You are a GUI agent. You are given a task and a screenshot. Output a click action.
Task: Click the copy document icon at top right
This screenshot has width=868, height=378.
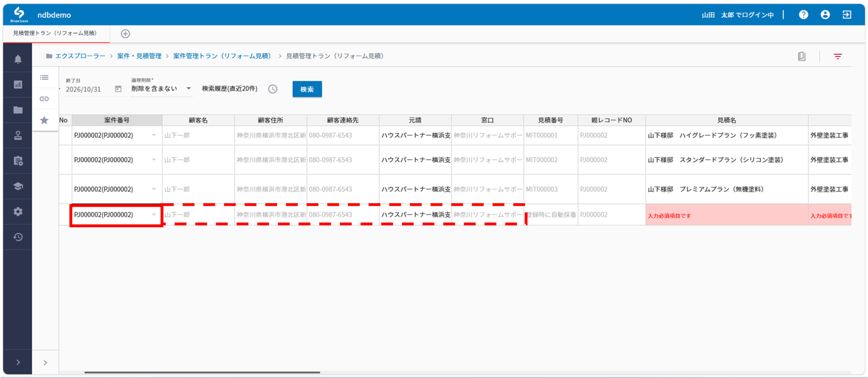click(x=802, y=56)
